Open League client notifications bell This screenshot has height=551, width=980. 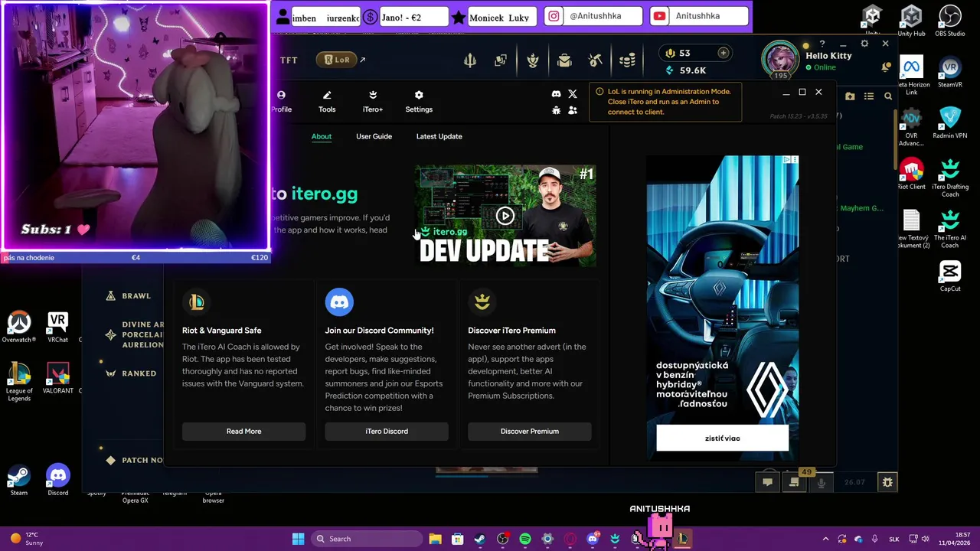coord(886,67)
